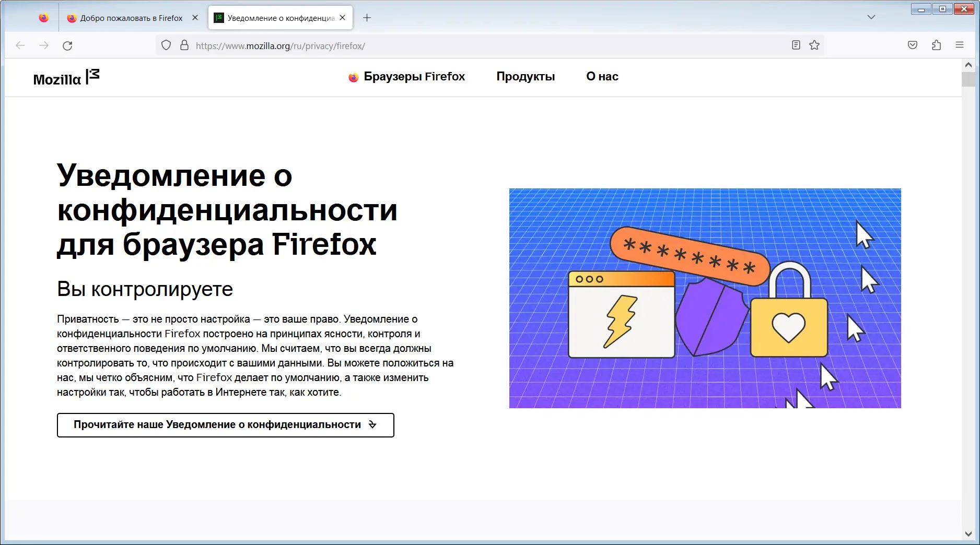Click 'Прочитайте наше Уведомление о конфиденциальности' button
This screenshot has height=545, width=980.
(x=226, y=425)
